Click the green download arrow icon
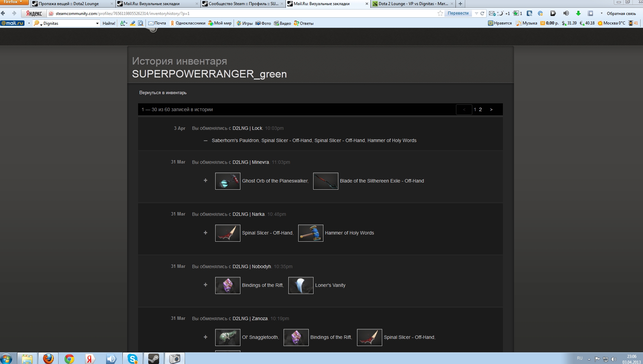 click(578, 13)
